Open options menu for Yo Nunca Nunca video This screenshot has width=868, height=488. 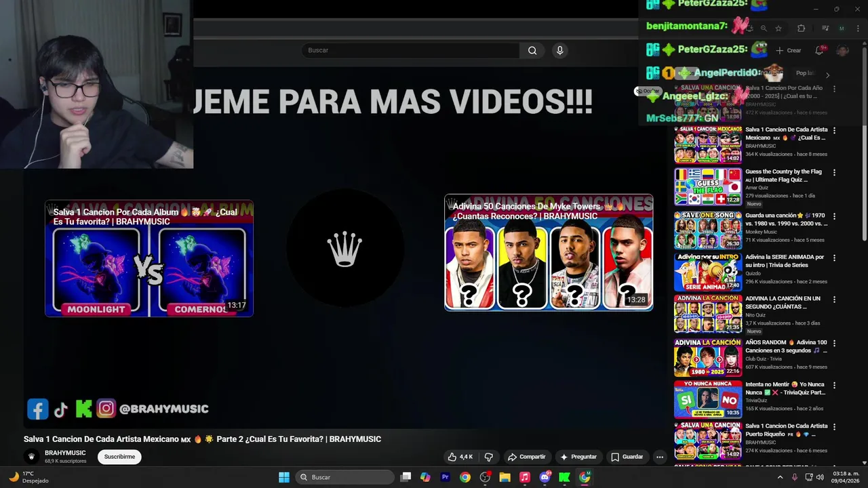[x=834, y=385]
